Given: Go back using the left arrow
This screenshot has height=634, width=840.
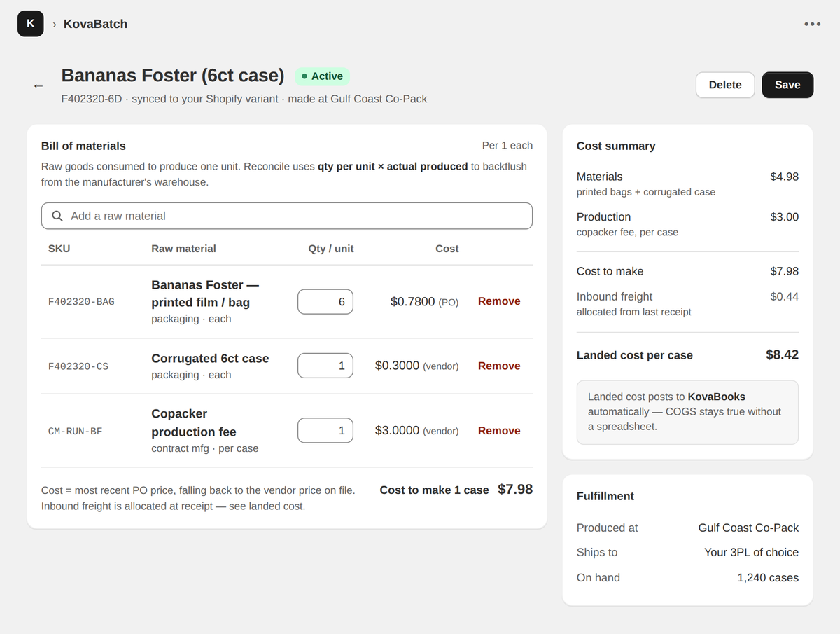Looking at the screenshot, I should [x=38, y=85].
